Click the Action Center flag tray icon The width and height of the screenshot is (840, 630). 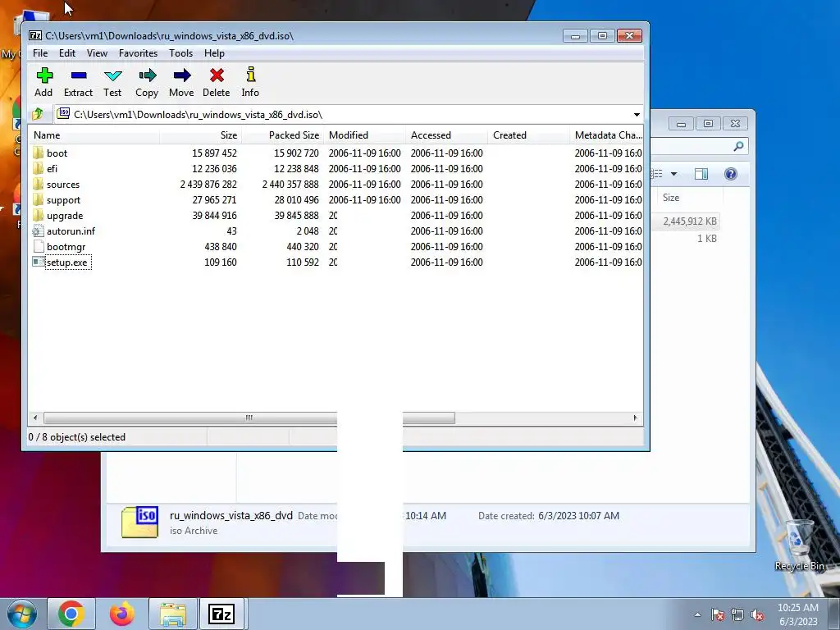coord(717,614)
